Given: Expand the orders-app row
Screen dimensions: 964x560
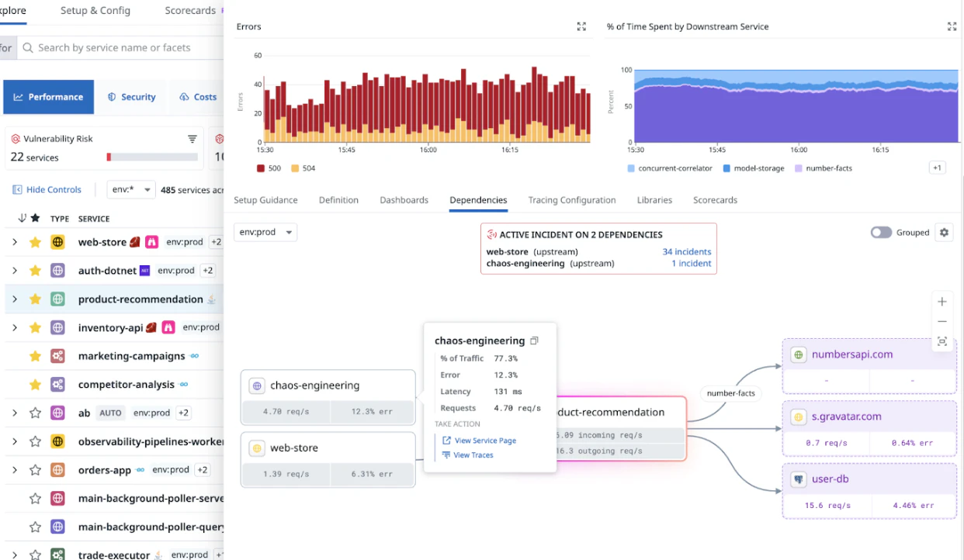Looking at the screenshot, I should point(14,470).
